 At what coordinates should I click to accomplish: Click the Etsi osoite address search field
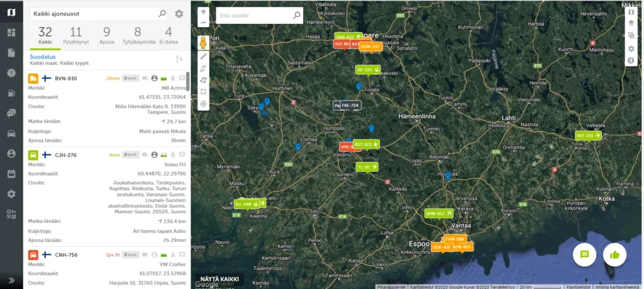(253, 14)
